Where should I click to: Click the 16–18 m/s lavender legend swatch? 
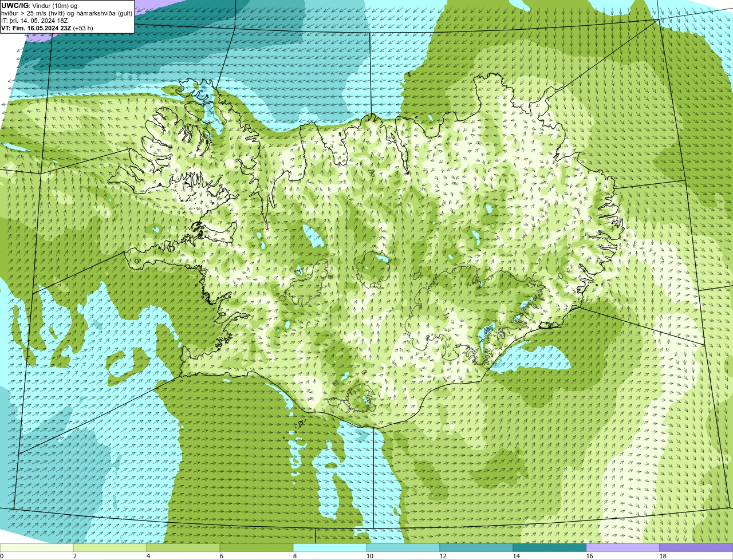623,548
